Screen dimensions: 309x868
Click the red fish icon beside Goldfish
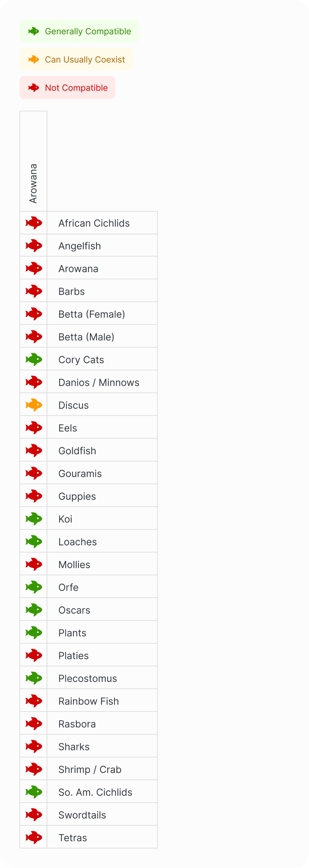[x=34, y=451]
